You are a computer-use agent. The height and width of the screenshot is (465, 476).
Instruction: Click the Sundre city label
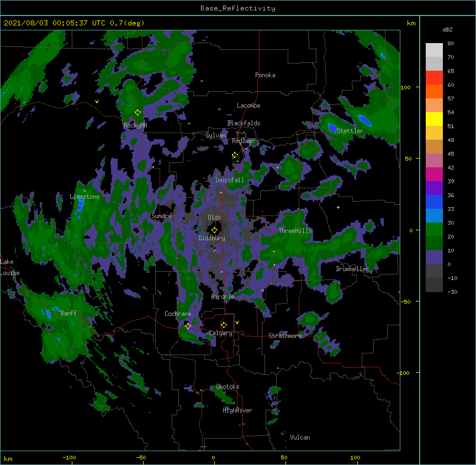(x=161, y=216)
